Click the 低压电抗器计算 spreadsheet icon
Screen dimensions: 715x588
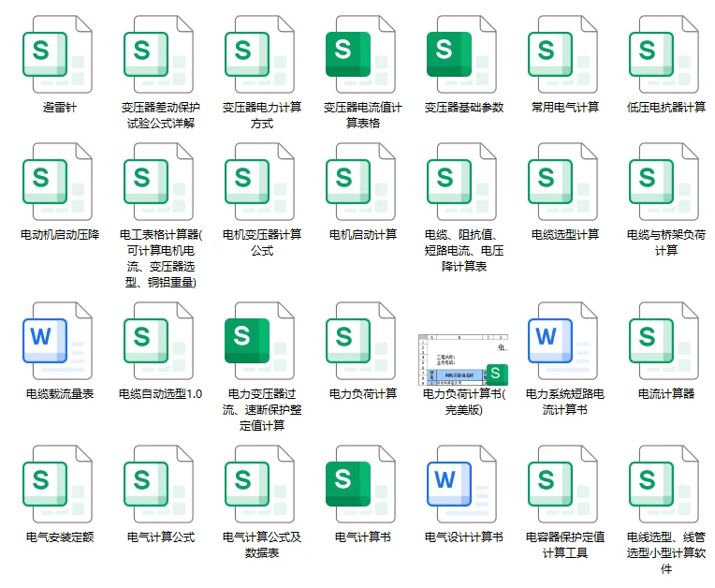(x=664, y=54)
